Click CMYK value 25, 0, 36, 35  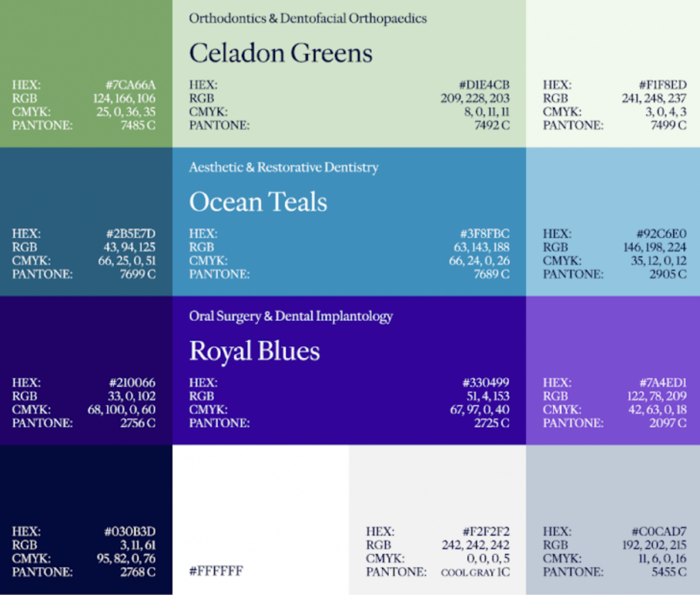click(x=126, y=111)
